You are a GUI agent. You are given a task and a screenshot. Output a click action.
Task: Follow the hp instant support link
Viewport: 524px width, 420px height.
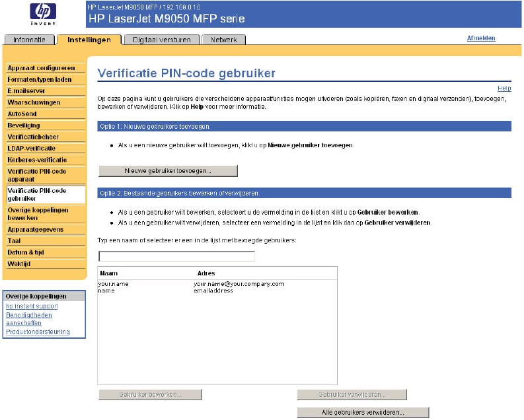tap(32, 306)
